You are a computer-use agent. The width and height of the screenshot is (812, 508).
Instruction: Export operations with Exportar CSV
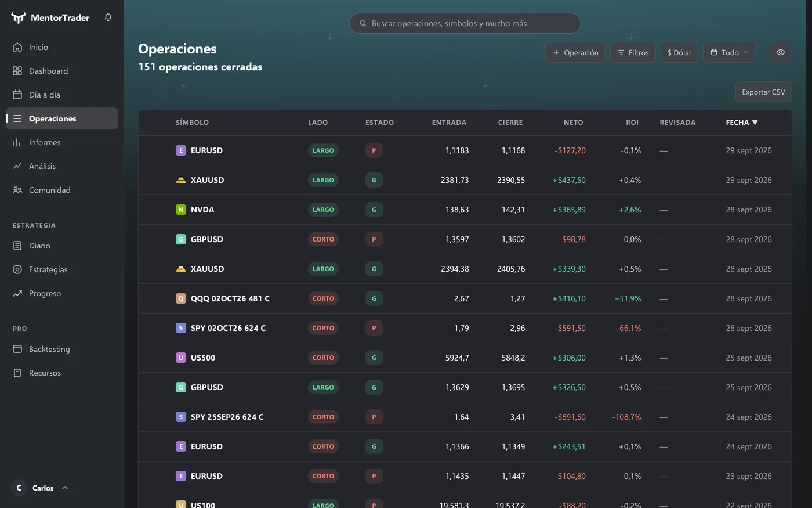tap(763, 92)
